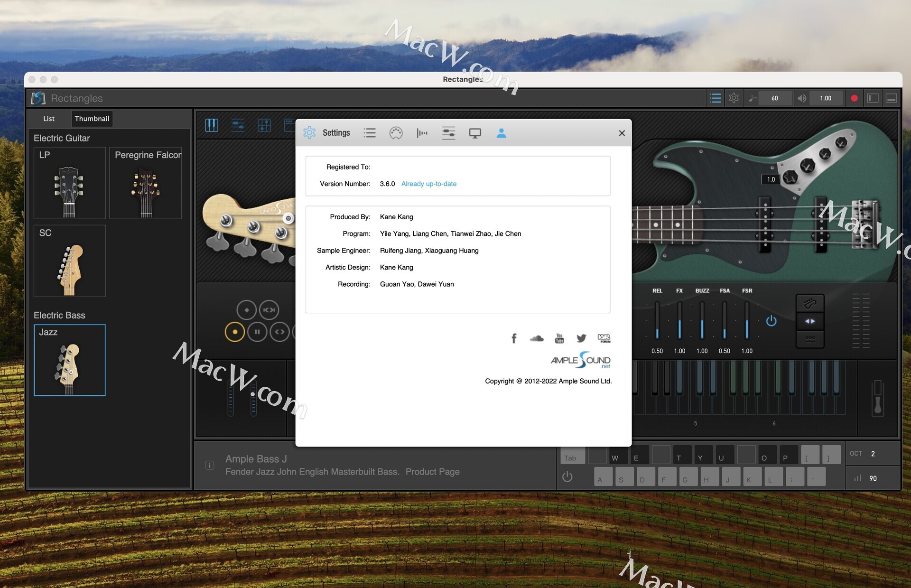This screenshot has width=911, height=588.
Task: Switch to the Thumbnail tab
Action: 92,119
